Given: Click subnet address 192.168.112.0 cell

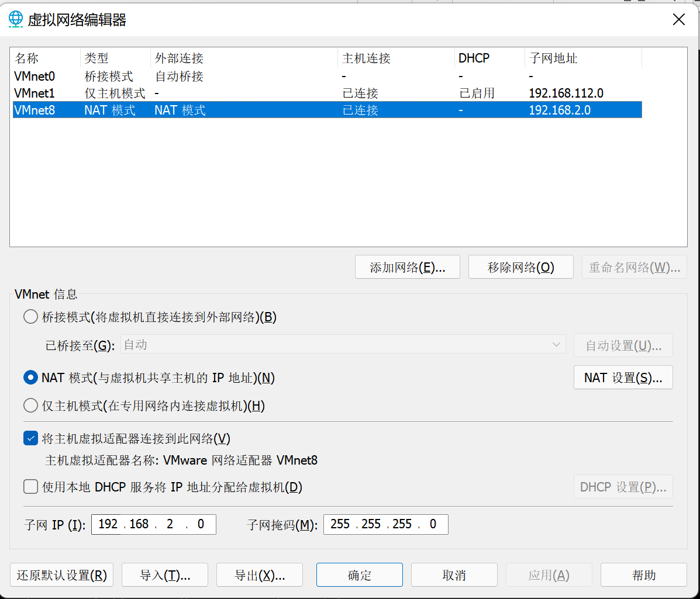Looking at the screenshot, I should tap(566, 94).
